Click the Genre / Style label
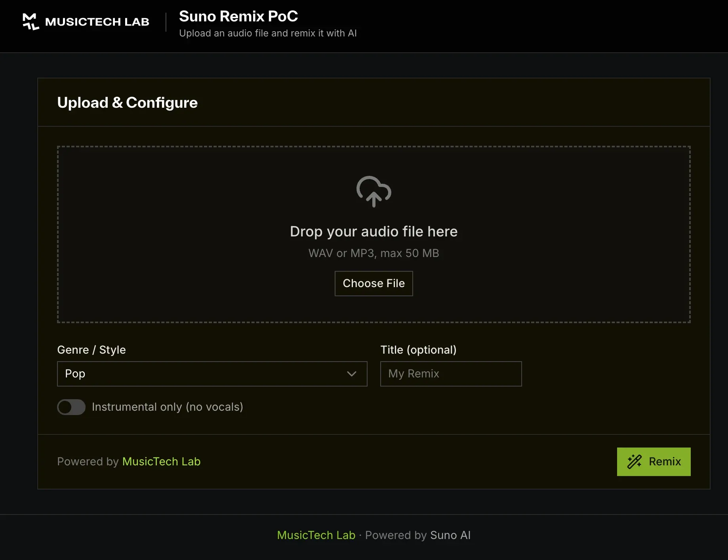The height and width of the screenshot is (560, 728). pyautogui.click(x=91, y=350)
